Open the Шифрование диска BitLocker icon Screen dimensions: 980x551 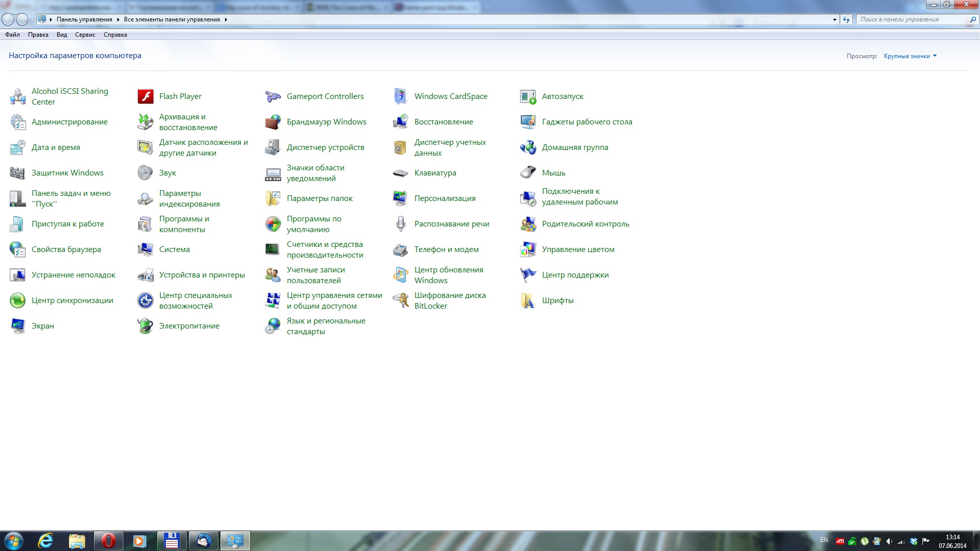coord(401,300)
